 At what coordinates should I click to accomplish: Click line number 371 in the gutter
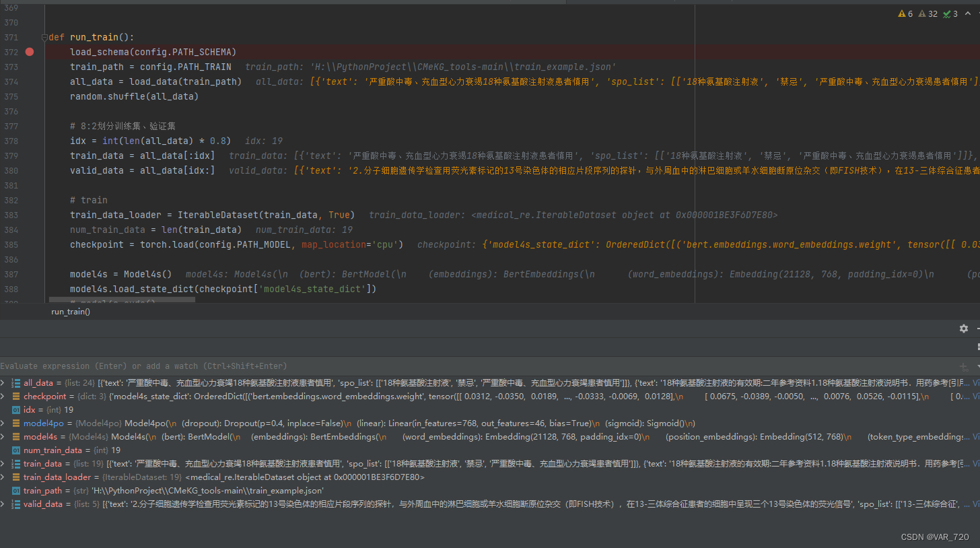(11, 38)
